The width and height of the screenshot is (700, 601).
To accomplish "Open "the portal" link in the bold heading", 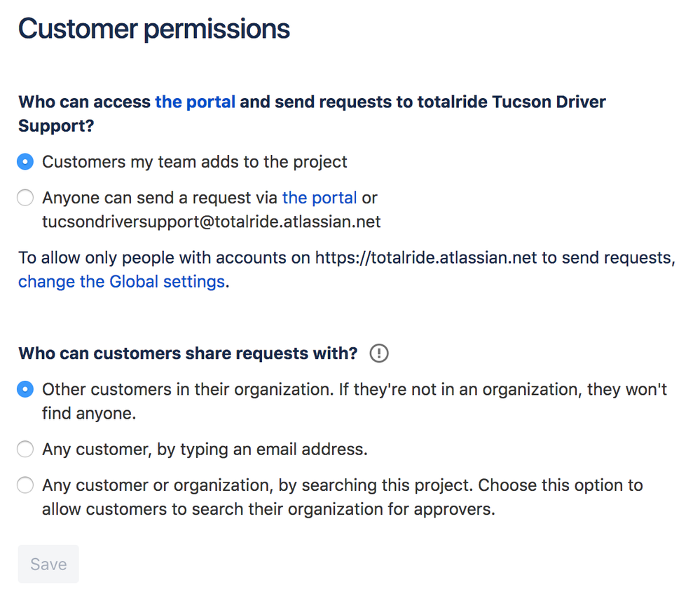I will (x=195, y=102).
